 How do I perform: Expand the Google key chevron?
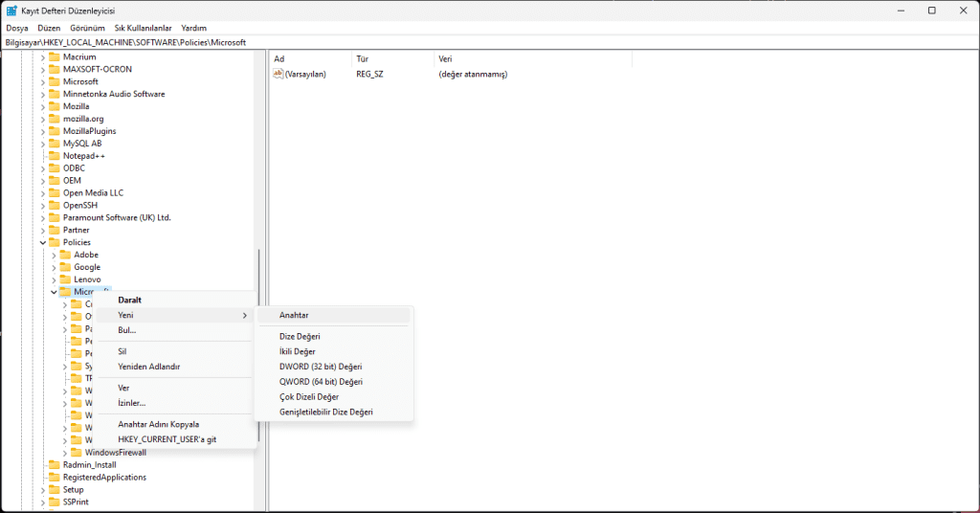point(54,267)
